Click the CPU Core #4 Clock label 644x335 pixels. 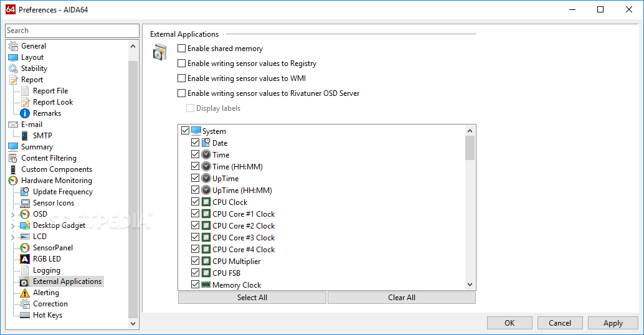244,249
